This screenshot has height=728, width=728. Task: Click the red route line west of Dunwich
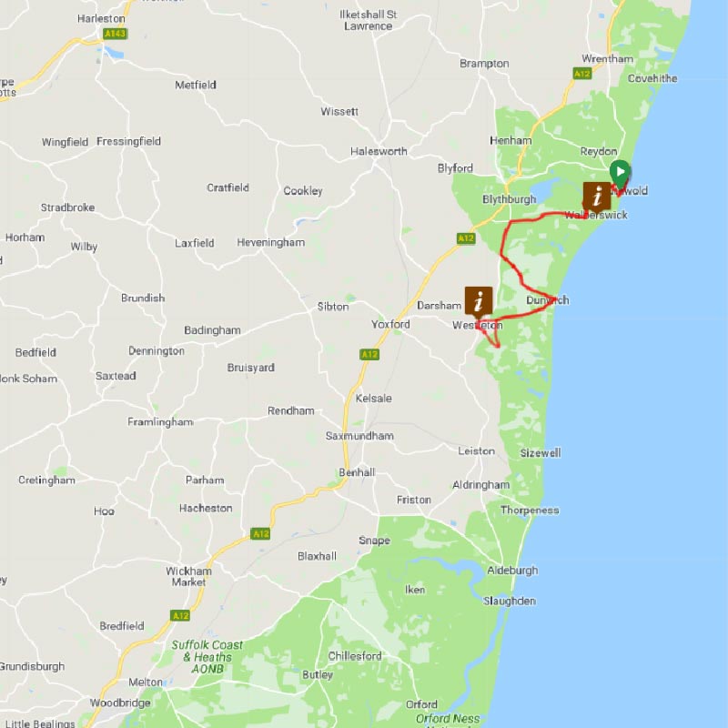click(513, 269)
